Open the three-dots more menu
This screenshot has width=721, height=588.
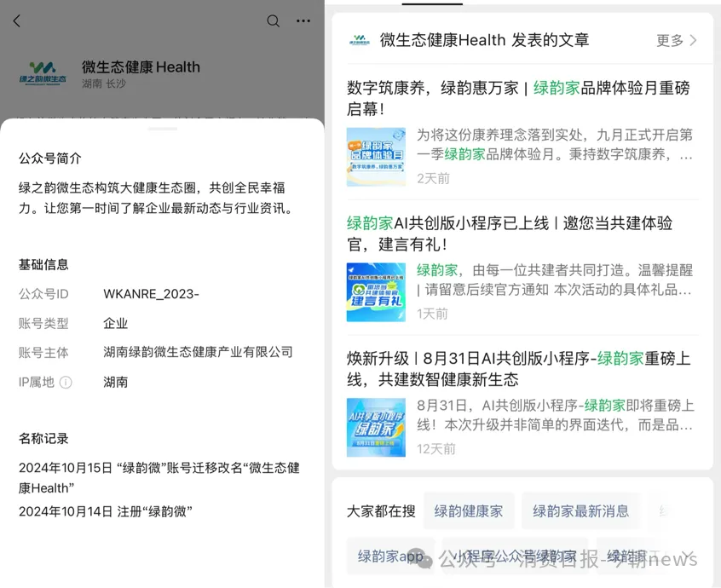(303, 20)
